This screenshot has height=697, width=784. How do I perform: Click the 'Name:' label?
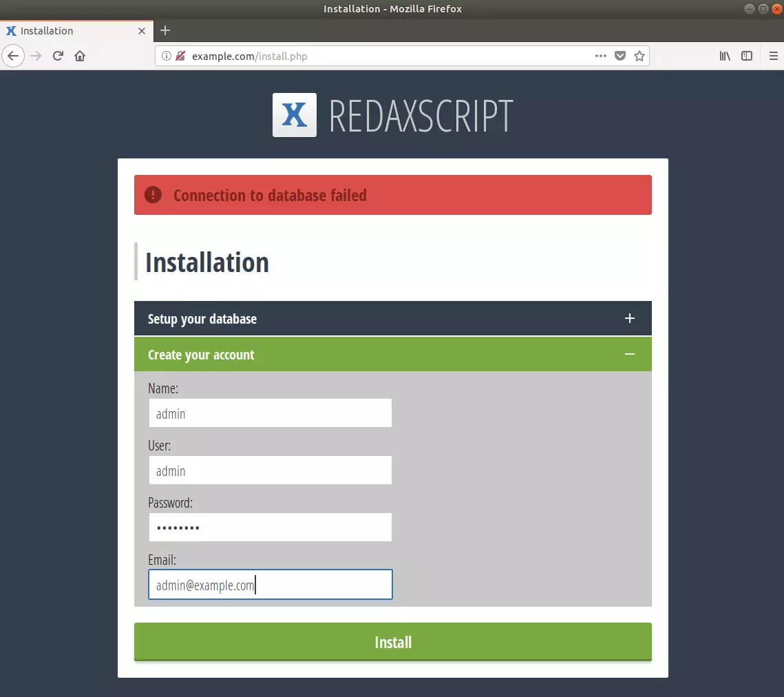pyautogui.click(x=163, y=388)
